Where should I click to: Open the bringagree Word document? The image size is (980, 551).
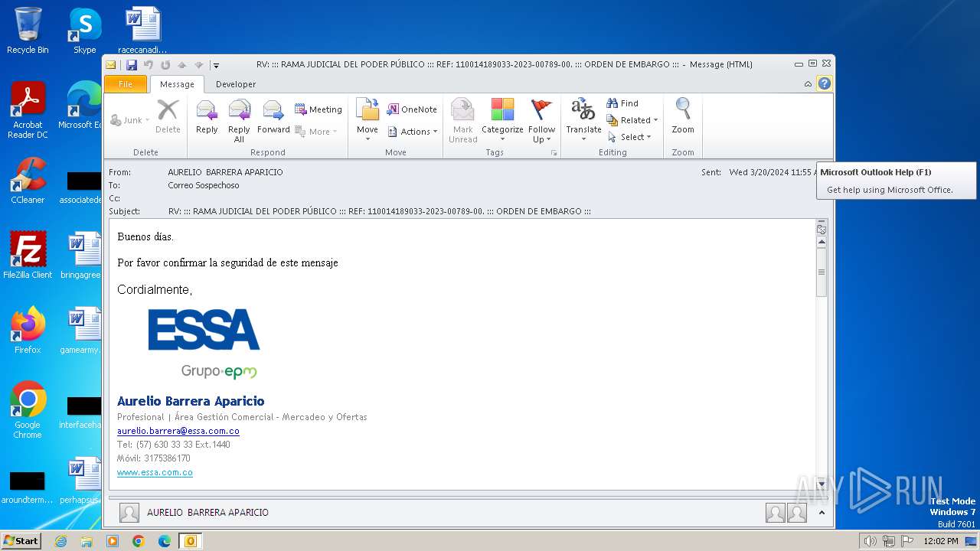click(83, 256)
